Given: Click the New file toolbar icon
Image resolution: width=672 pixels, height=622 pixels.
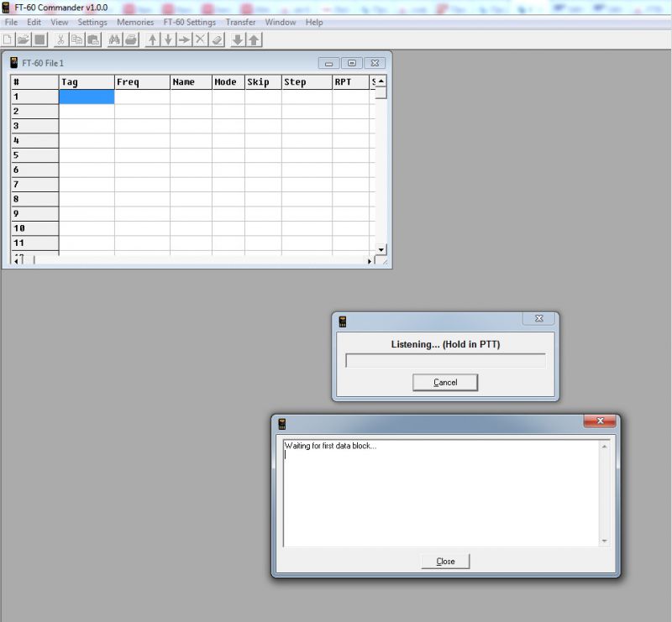Looking at the screenshot, I should coord(8,39).
